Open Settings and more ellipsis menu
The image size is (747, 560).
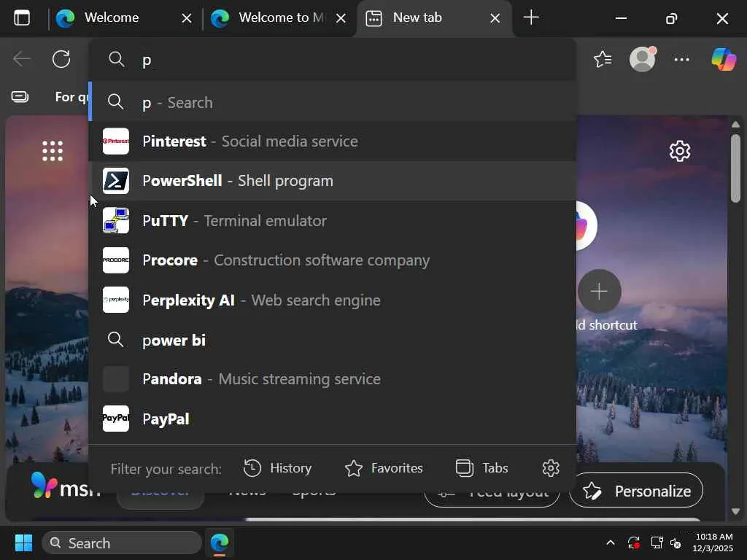coord(682,60)
